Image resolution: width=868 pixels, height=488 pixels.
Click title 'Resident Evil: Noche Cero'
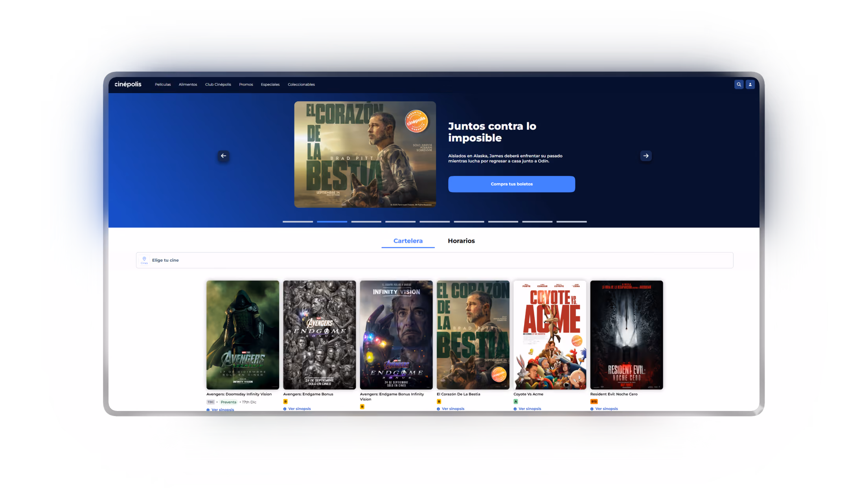pos(614,394)
